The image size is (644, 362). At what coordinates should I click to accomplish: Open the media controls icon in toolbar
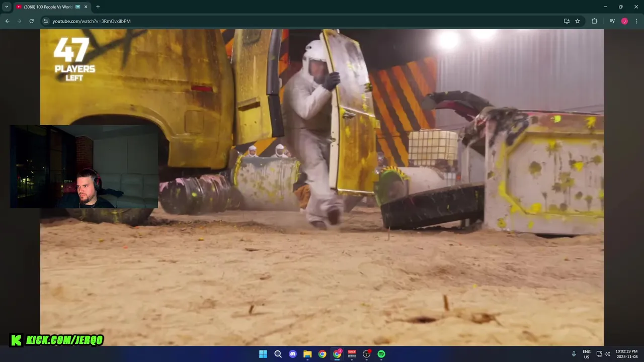612,21
